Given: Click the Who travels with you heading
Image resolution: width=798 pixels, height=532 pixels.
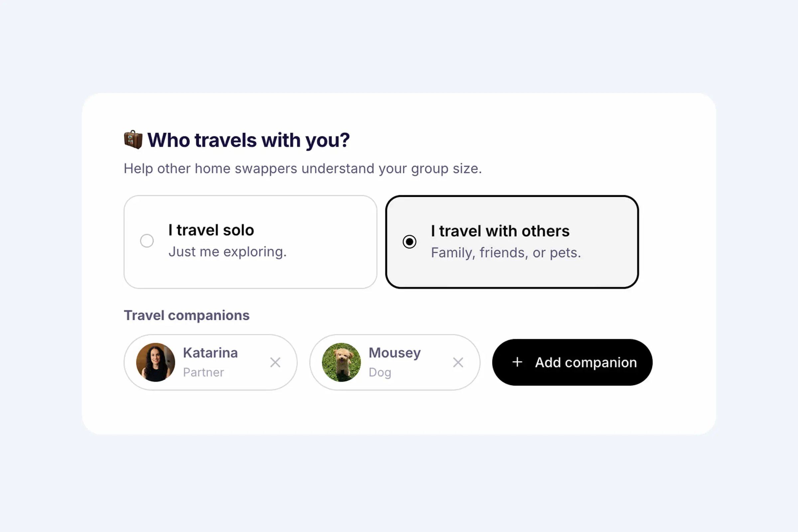Looking at the screenshot, I should click(248, 139).
